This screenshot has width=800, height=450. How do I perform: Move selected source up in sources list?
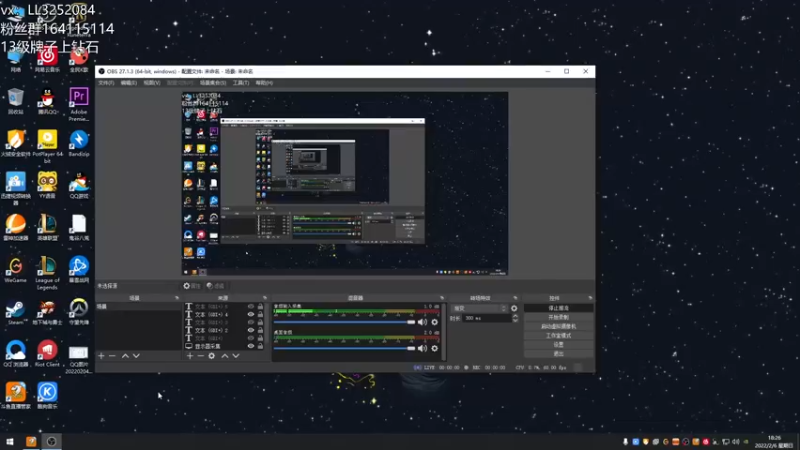point(224,356)
